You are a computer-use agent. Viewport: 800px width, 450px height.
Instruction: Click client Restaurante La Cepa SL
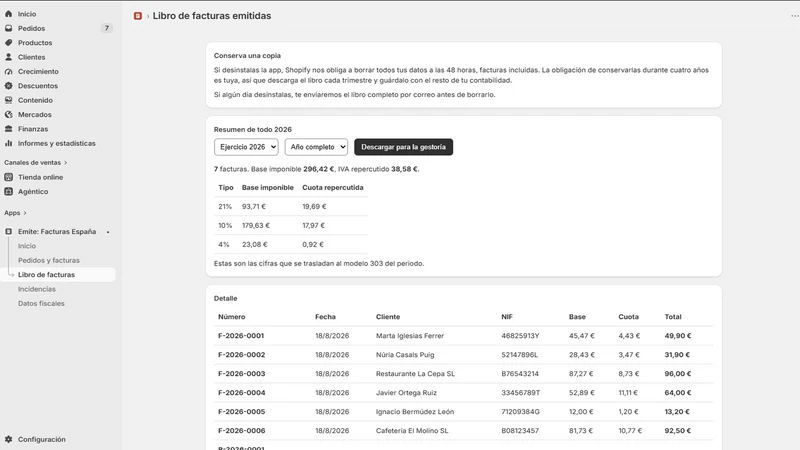pyautogui.click(x=415, y=373)
